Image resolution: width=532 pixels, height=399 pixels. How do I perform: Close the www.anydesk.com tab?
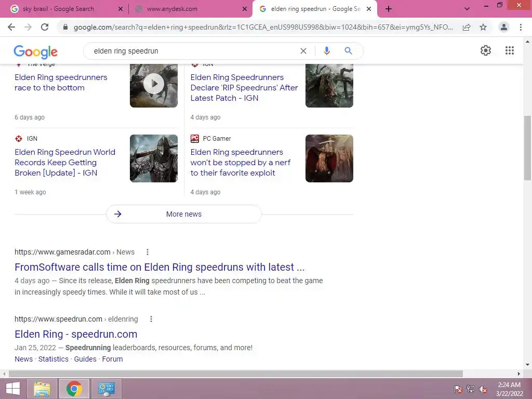(245, 9)
